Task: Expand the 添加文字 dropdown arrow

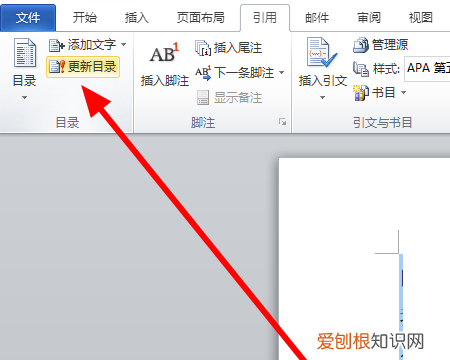Action: [x=124, y=44]
